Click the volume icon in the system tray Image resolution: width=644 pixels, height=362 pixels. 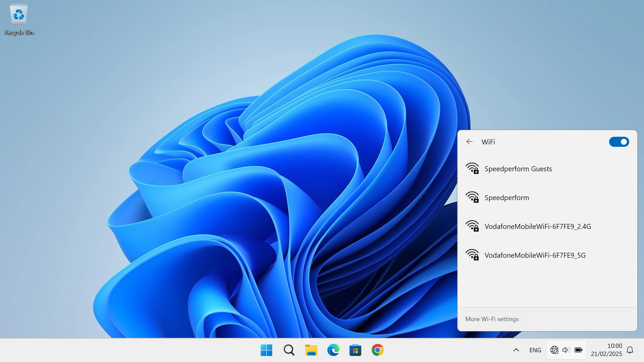point(566,350)
